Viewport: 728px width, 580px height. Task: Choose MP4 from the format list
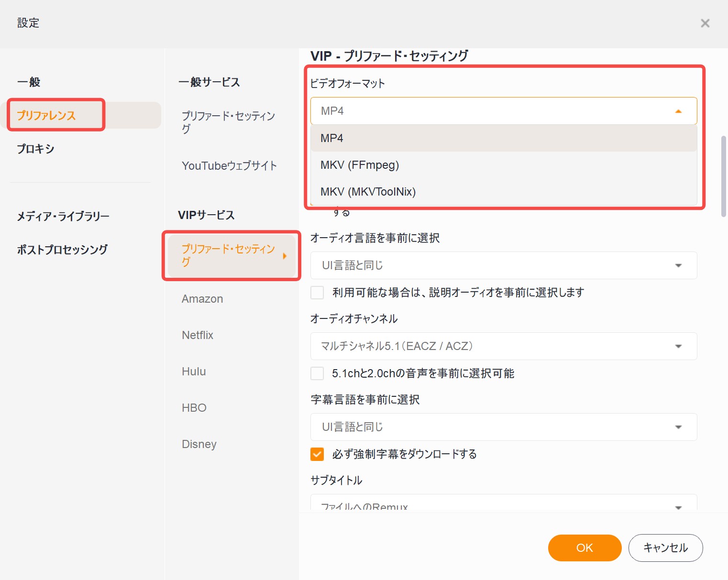(504, 138)
